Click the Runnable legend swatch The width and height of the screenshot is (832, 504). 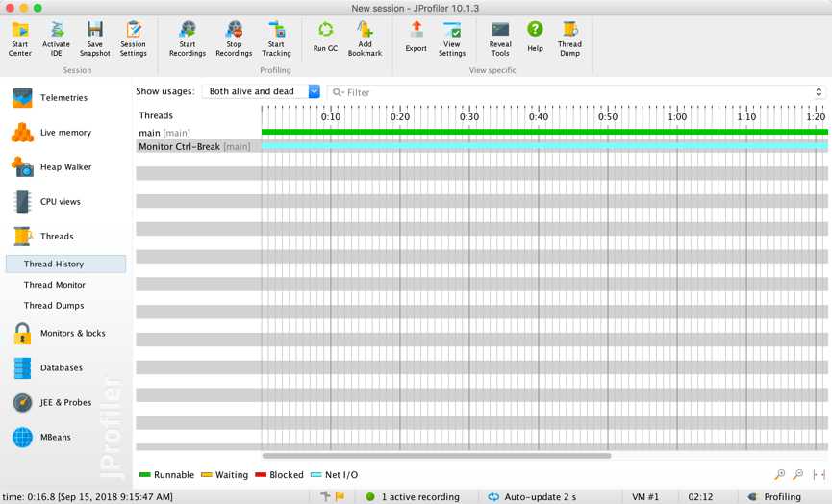[145, 475]
